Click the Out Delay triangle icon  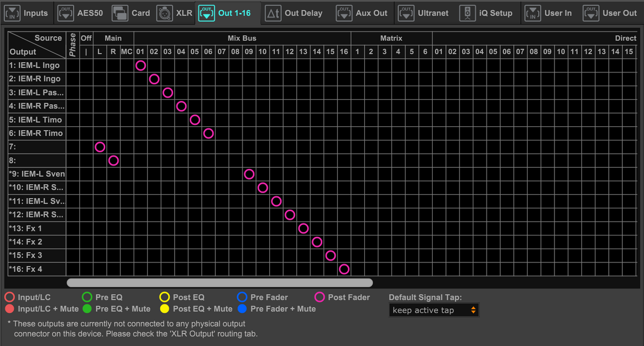[x=273, y=13]
